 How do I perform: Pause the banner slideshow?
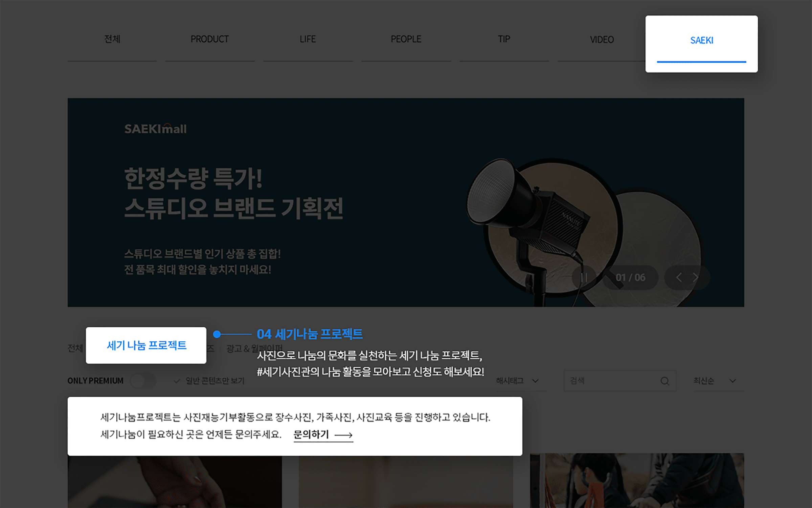(x=584, y=278)
